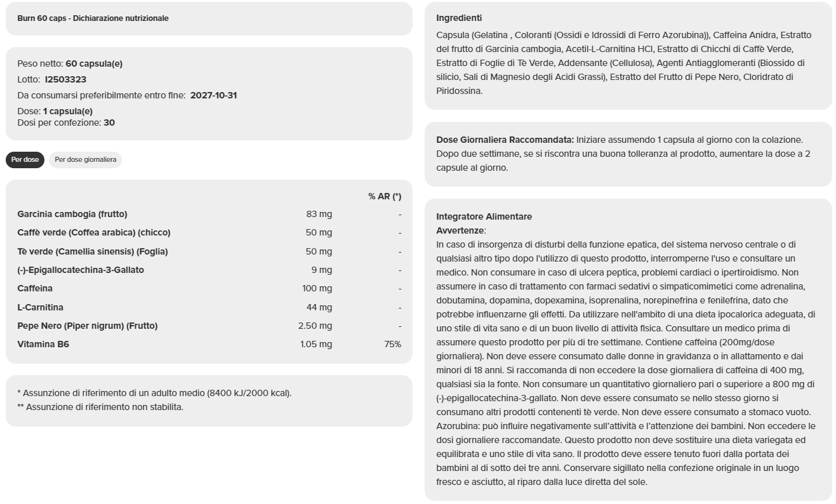Click the "Dose Giornaliera Raccomandata" heading
This screenshot has height=504, width=836.
[505, 140]
